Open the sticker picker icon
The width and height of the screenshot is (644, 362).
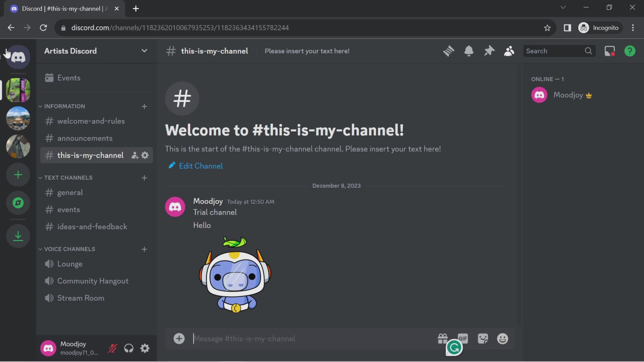[x=483, y=339]
